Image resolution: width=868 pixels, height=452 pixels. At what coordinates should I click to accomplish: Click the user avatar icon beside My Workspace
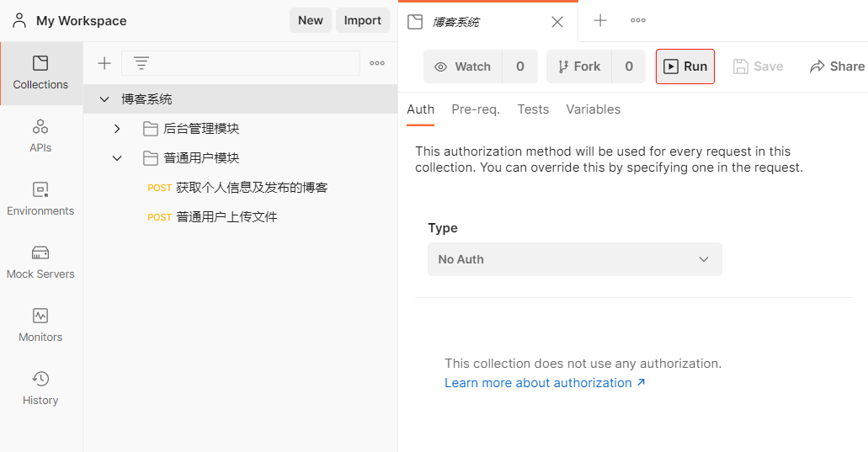(19, 20)
